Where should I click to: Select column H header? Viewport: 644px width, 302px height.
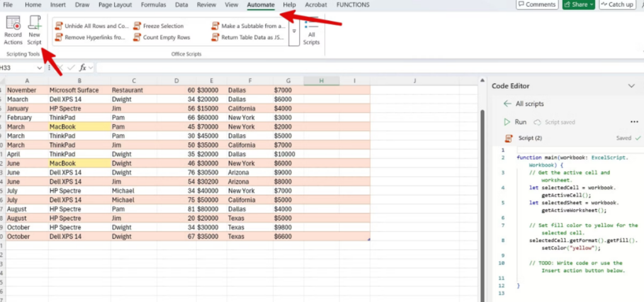click(x=321, y=81)
